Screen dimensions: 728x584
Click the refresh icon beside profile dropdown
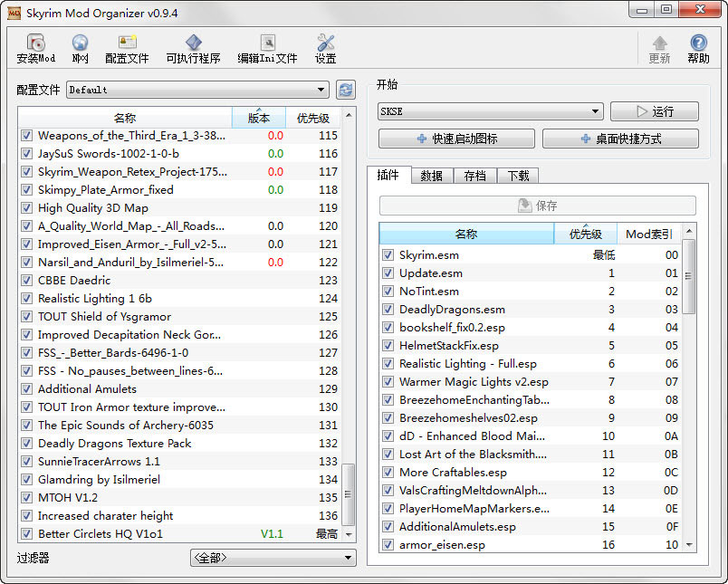(x=345, y=90)
